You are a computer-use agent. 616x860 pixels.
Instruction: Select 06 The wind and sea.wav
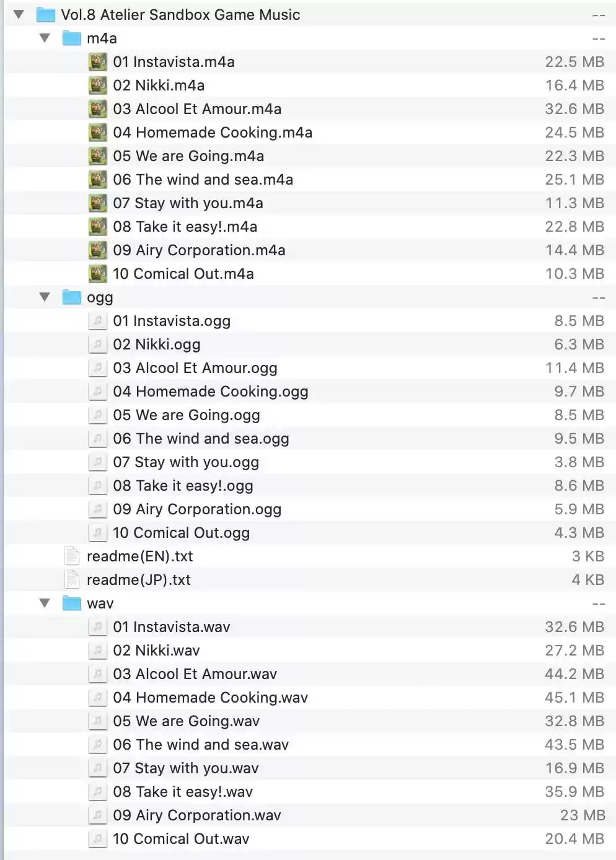[201, 745]
